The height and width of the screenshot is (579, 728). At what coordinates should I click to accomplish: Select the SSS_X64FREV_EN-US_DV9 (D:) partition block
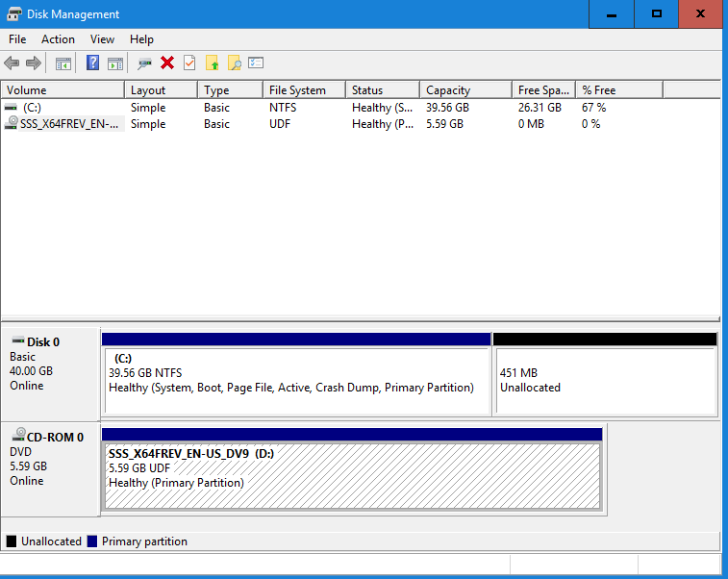[x=352, y=469]
